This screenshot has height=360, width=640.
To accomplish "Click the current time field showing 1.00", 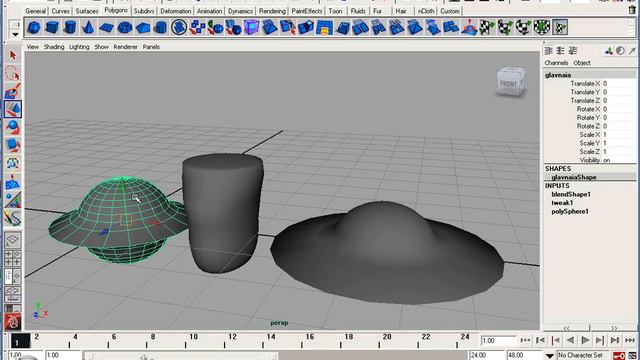I will click(x=498, y=340).
